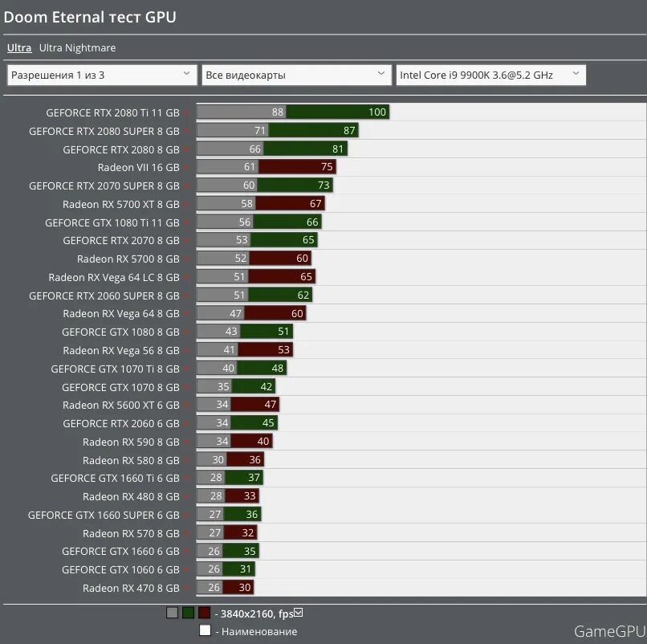Select GEFORCE GTX 1080 8 GB label
The width and height of the screenshot is (647, 644).
[121, 332]
